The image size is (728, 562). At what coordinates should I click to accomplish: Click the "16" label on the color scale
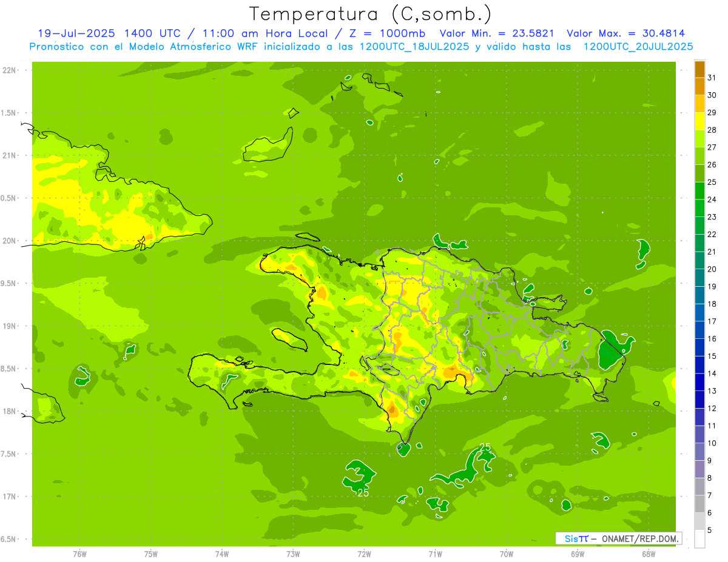coord(712,339)
